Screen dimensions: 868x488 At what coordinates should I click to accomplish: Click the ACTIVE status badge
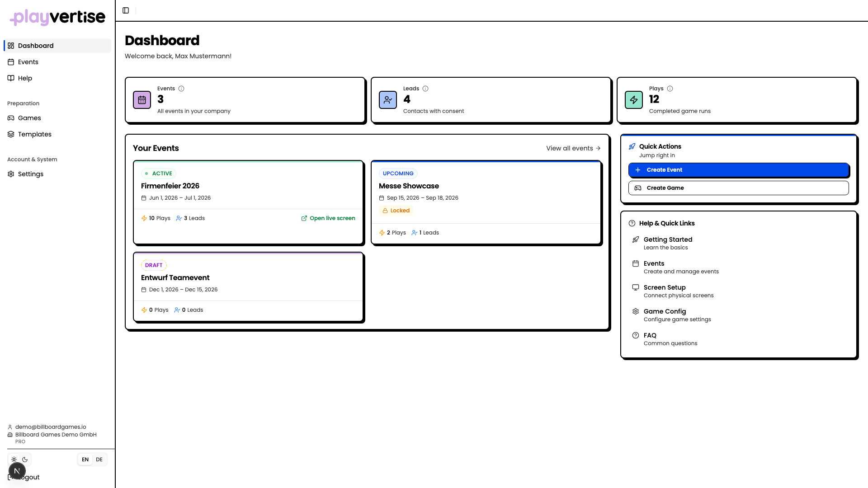click(159, 174)
